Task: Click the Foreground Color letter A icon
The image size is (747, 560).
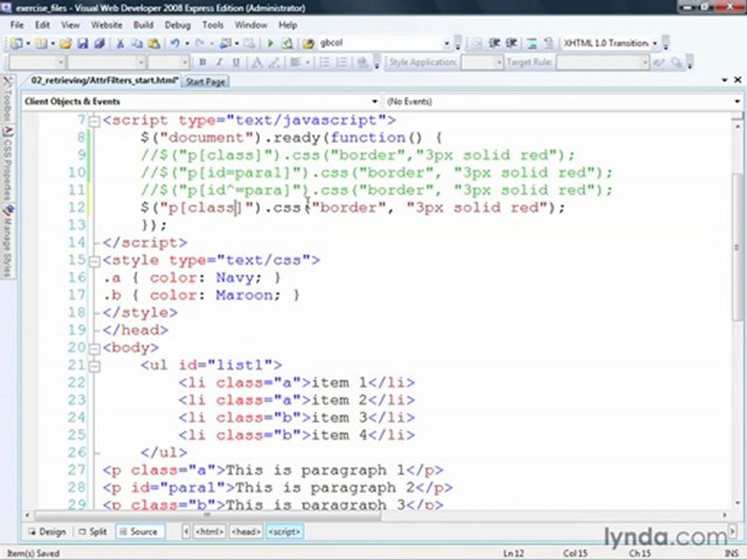Action: (257, 62)
